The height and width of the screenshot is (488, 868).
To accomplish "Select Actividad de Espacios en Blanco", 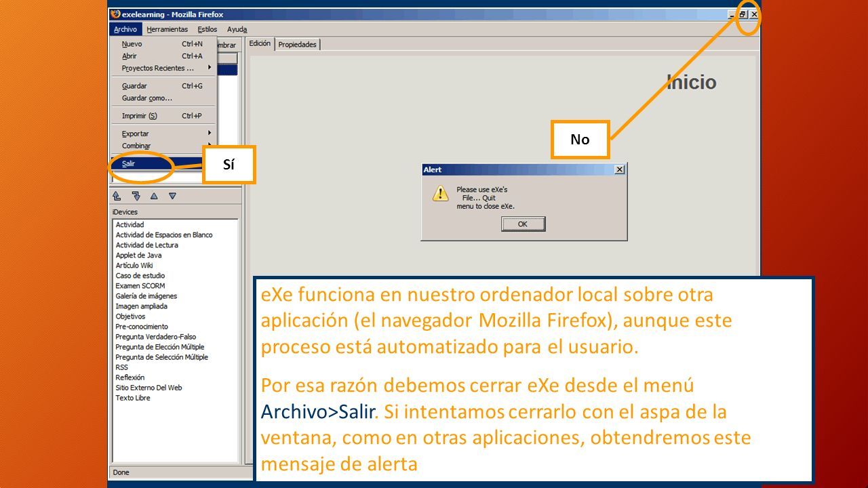I will [x=164, y=235].
